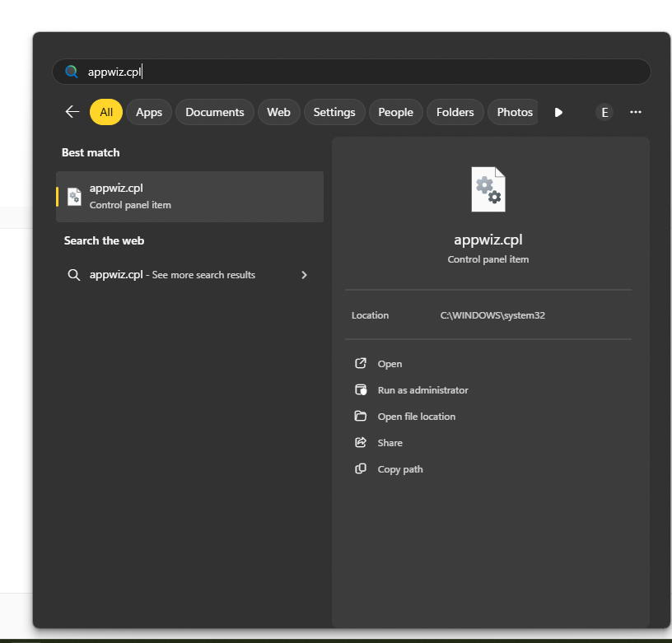The width and height of the screenshot is (672, 643).
Task: Open appwiz.cpl best match result
Action: point(189,196)
